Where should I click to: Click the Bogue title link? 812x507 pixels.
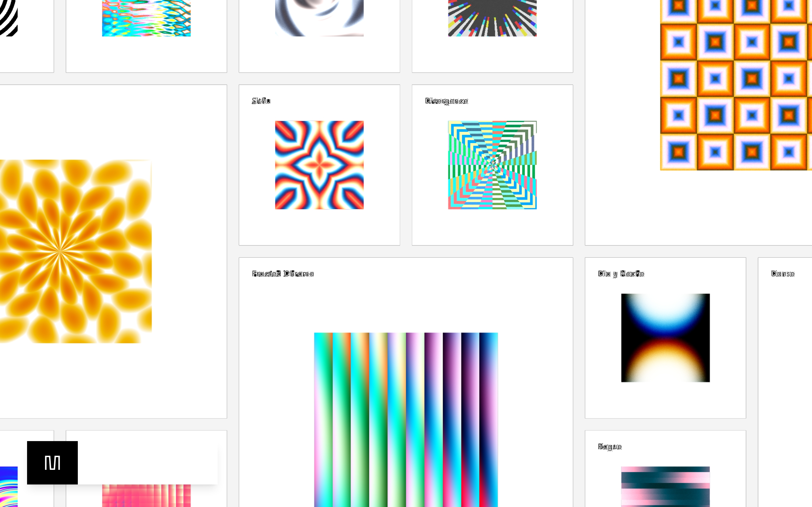pos(609,446)
